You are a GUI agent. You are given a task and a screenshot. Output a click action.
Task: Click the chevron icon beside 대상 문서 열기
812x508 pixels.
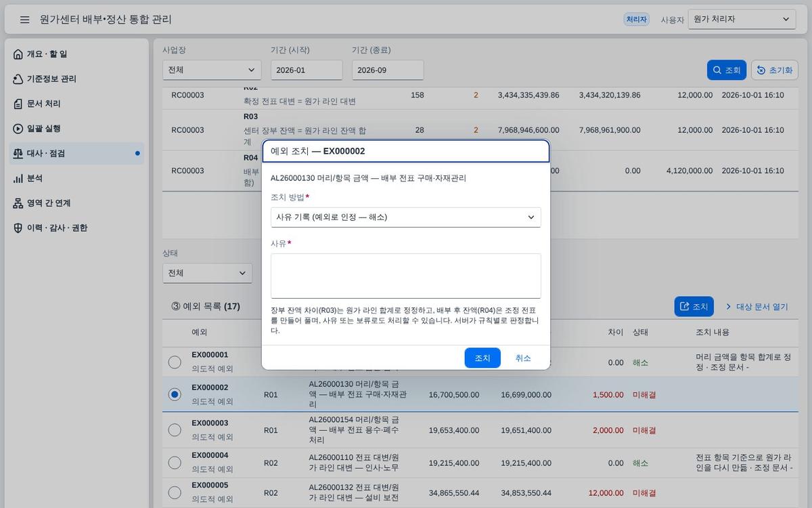(x=729, y=306)
